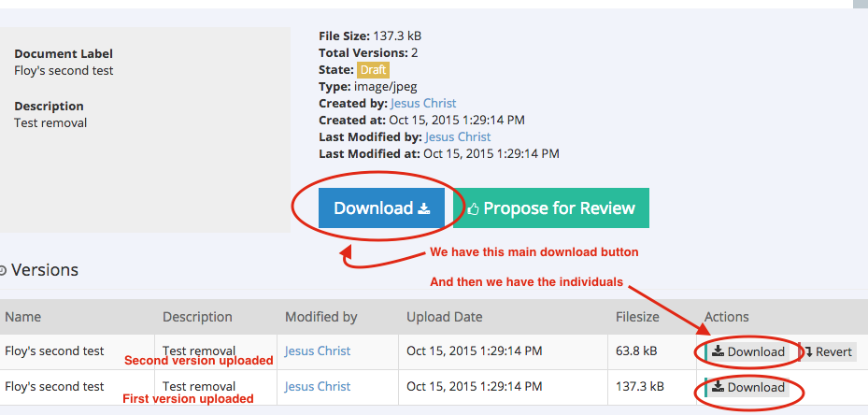Click the Actions column header
The image size is (868, 415).
click(x=726, y=317)
